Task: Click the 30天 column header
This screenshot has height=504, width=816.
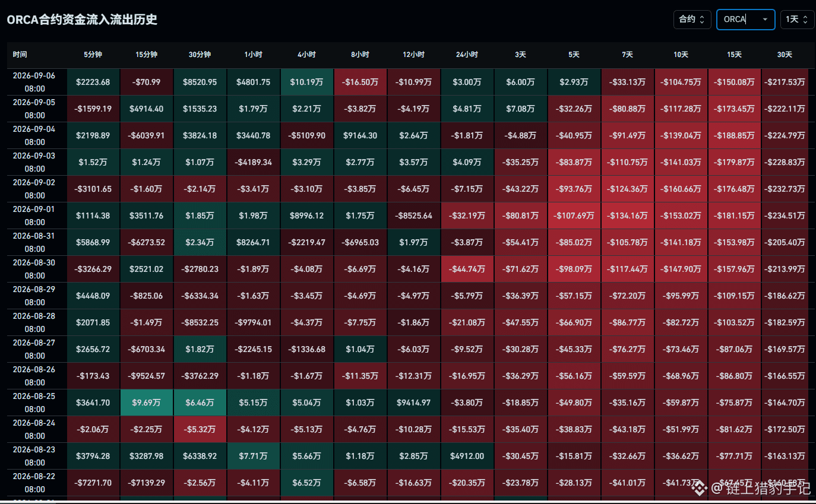Action: pos(785,55)
